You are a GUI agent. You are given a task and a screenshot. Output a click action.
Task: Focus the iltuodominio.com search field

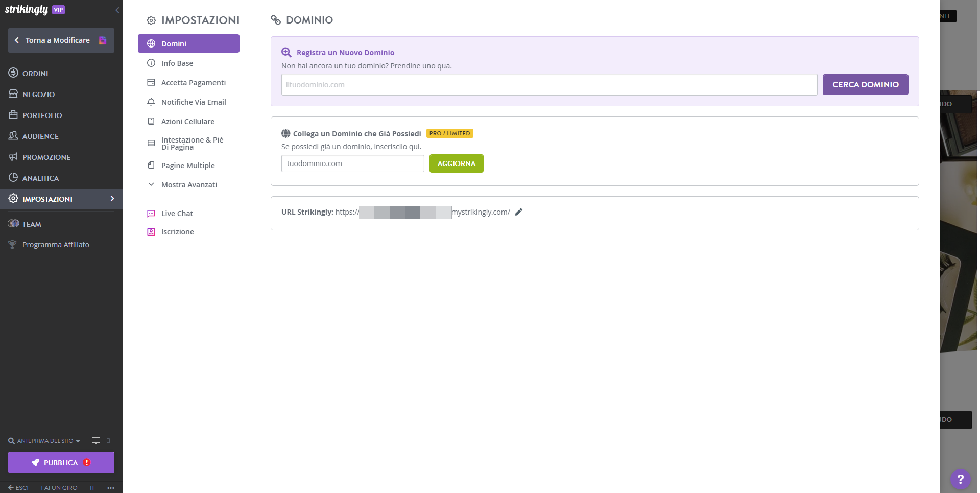tap(549, 85)
